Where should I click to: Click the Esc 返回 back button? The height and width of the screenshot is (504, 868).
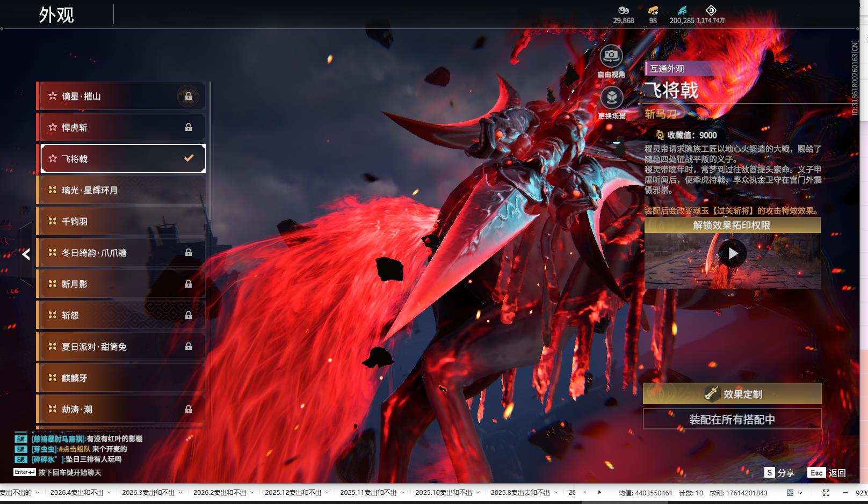click(x=827, y=472)
